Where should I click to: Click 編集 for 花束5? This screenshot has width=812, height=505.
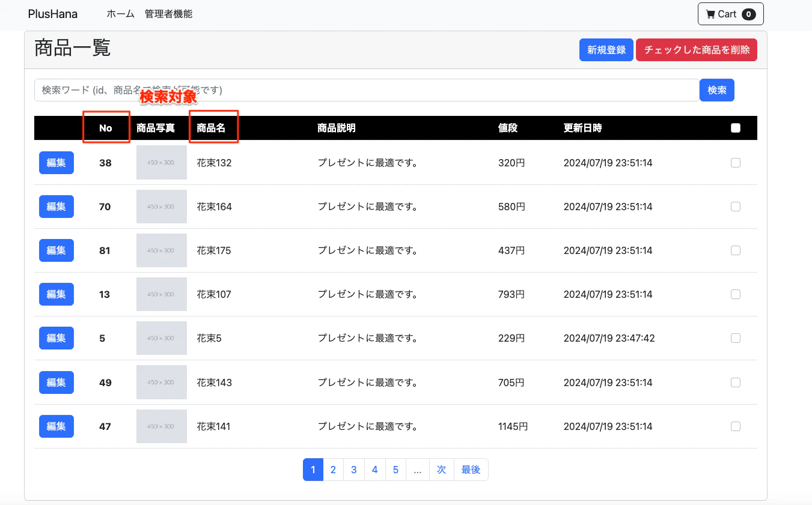(56, 338)
